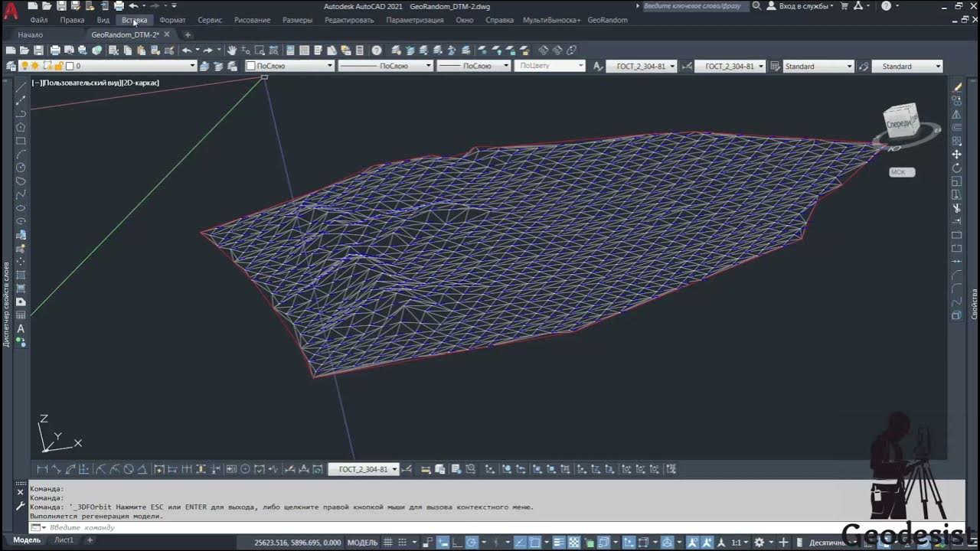Select the Multiline Text tool (A icon)
The width and height of the screenshot is (980, 551).
tap(21, 328)
